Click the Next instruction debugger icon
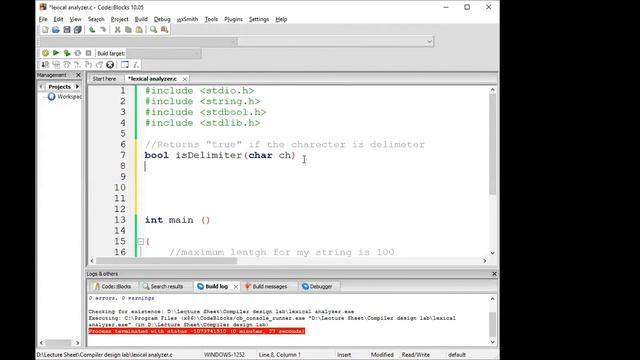 pos(99,64)
